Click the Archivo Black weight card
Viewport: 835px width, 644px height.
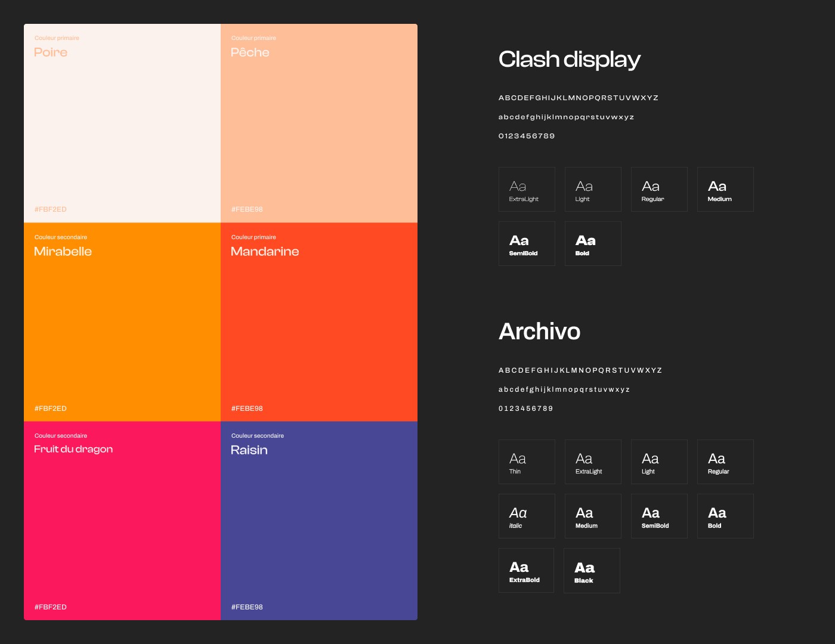click(592, 571)
